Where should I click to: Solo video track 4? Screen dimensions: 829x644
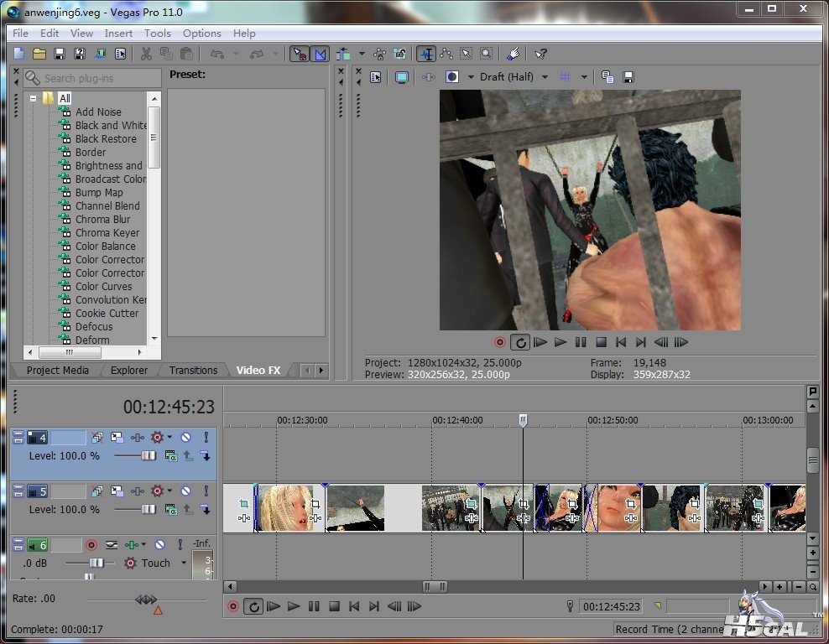(206, 437)
